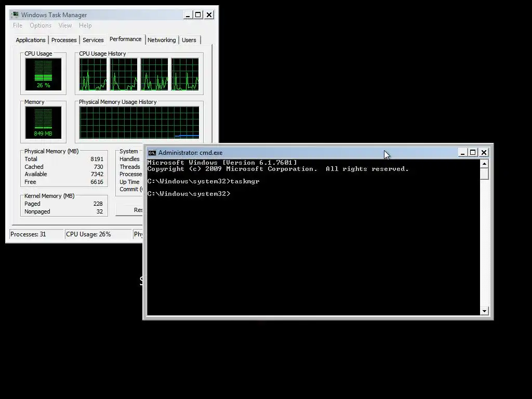
Task: Click the partially hidden Resource Monitor button
Action: click(129, 210)
